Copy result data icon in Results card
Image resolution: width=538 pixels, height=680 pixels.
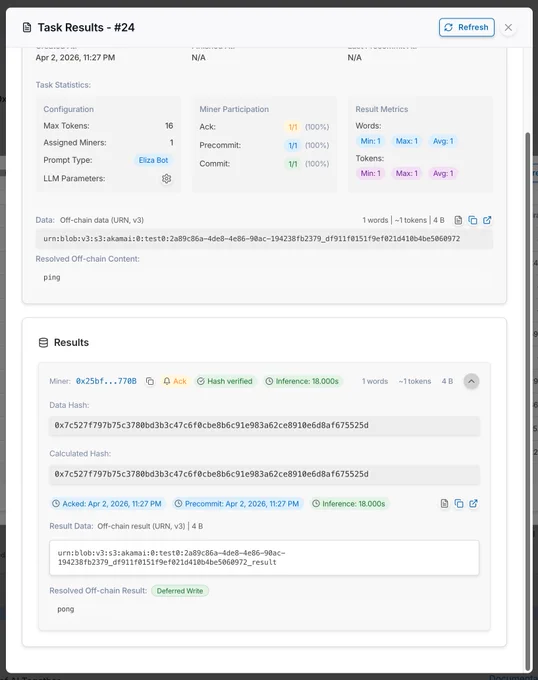pyautogui.click(x=459, y=503)
